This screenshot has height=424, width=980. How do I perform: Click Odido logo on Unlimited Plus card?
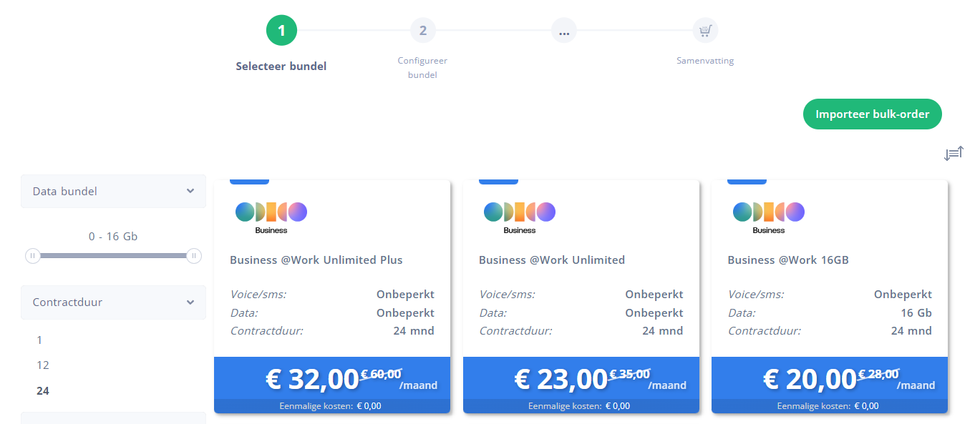[271, 217]
